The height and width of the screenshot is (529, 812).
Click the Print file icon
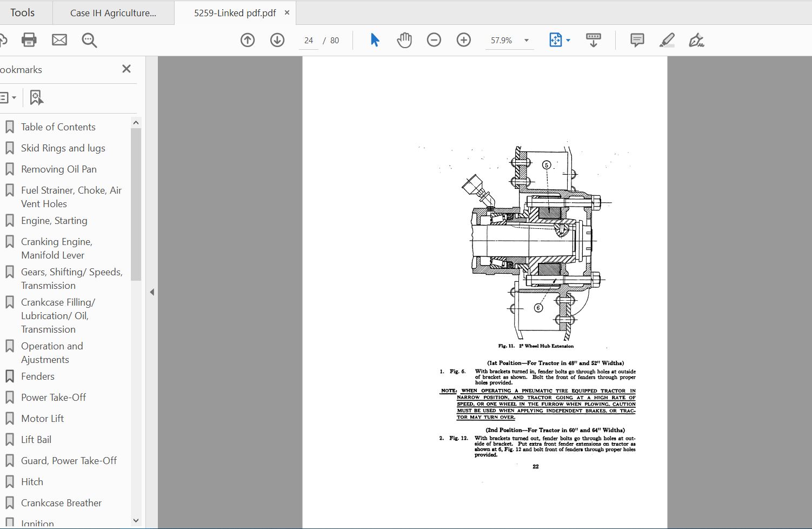pyautogui.click(x=29, y=40)
